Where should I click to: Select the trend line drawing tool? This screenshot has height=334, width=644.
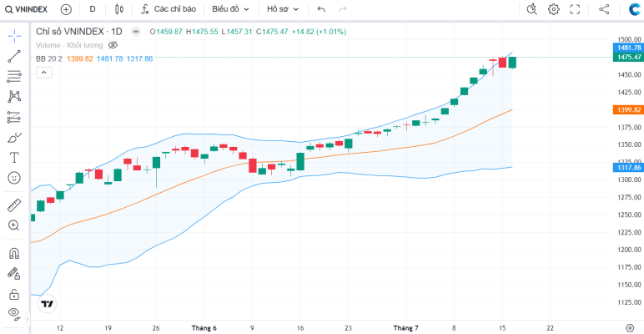pyautogui.click(x=14, y=56)
